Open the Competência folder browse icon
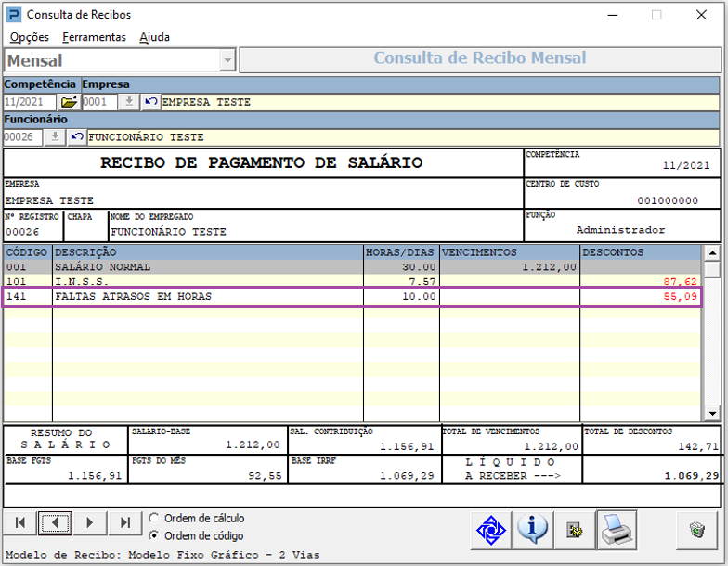Screen dimensions: 728x566 69,102
